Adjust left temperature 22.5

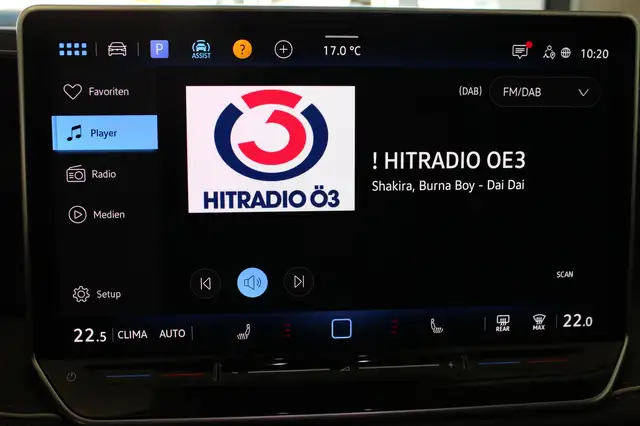point(90,335)
